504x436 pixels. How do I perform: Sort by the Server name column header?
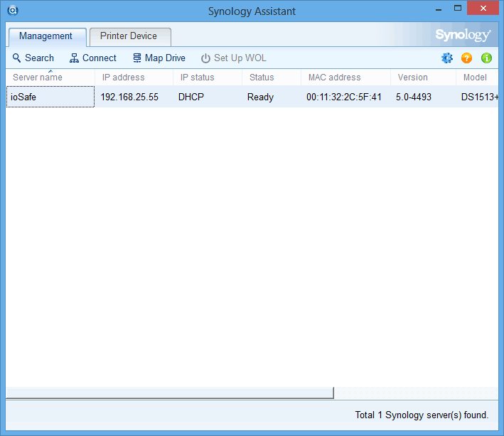click(x=50, y=78)
